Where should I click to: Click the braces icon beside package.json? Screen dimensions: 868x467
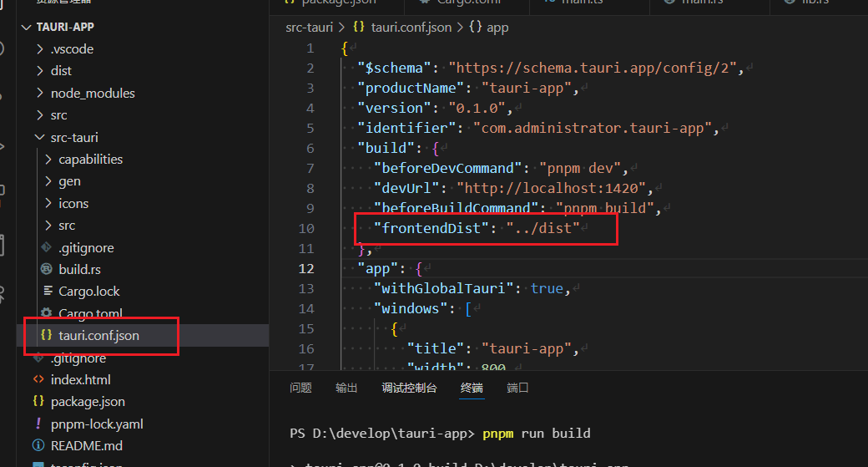click(38, 402)
